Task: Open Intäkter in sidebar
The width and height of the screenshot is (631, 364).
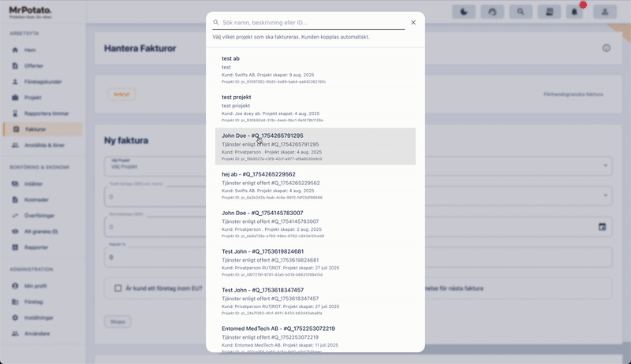Action: coord(43,184)
